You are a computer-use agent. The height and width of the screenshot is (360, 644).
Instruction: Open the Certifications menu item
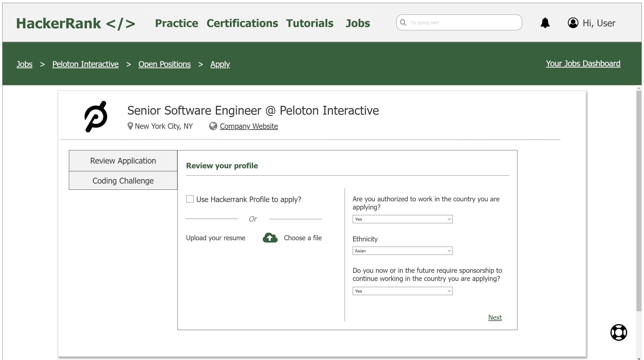(242, 23)
